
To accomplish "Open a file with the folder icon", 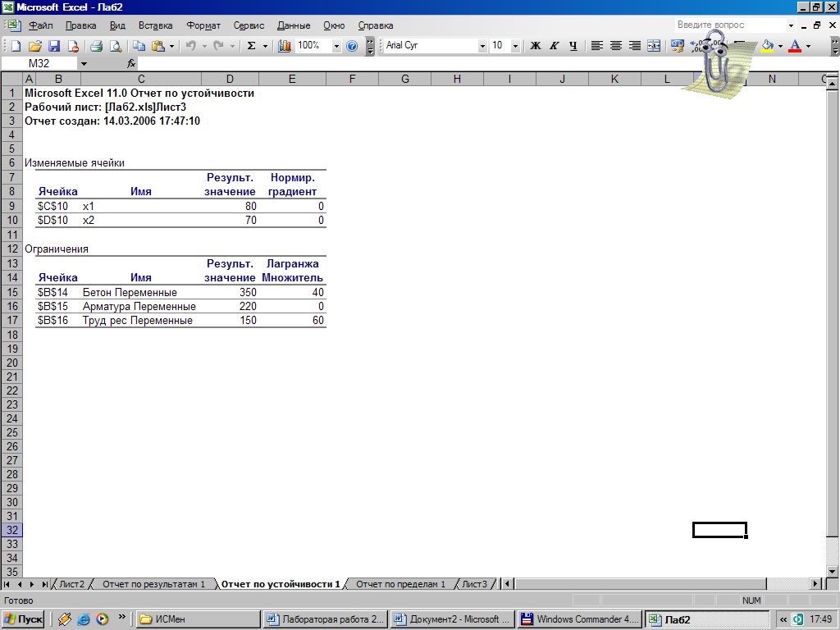I will [x=34, y=46].
